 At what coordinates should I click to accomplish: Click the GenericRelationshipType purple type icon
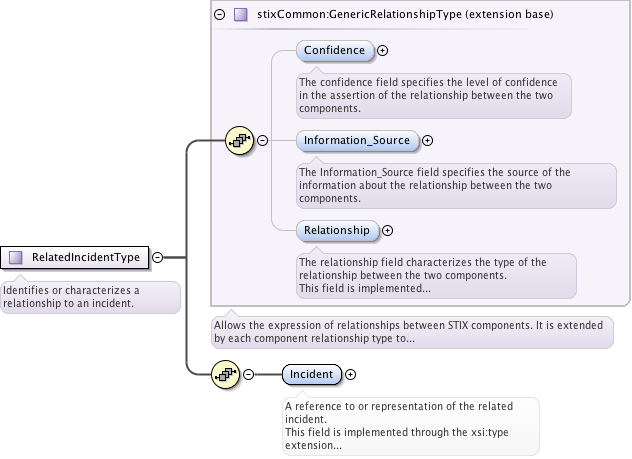click(x=240, y=15)
